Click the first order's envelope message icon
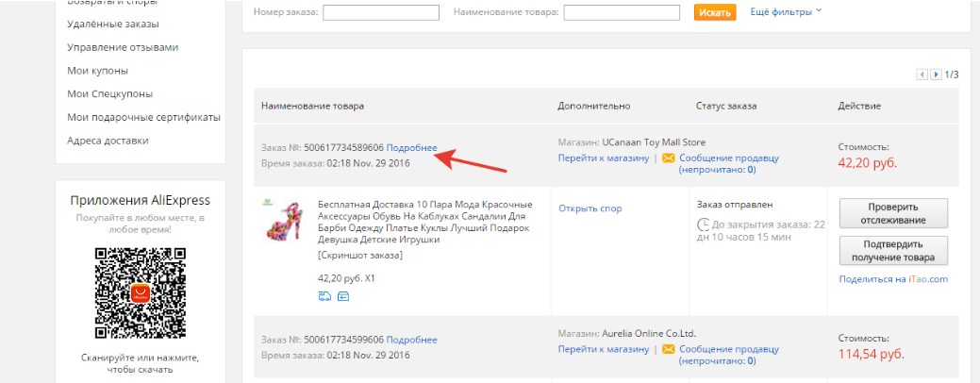This screenshot has width=980, height=383. [669, 158]
